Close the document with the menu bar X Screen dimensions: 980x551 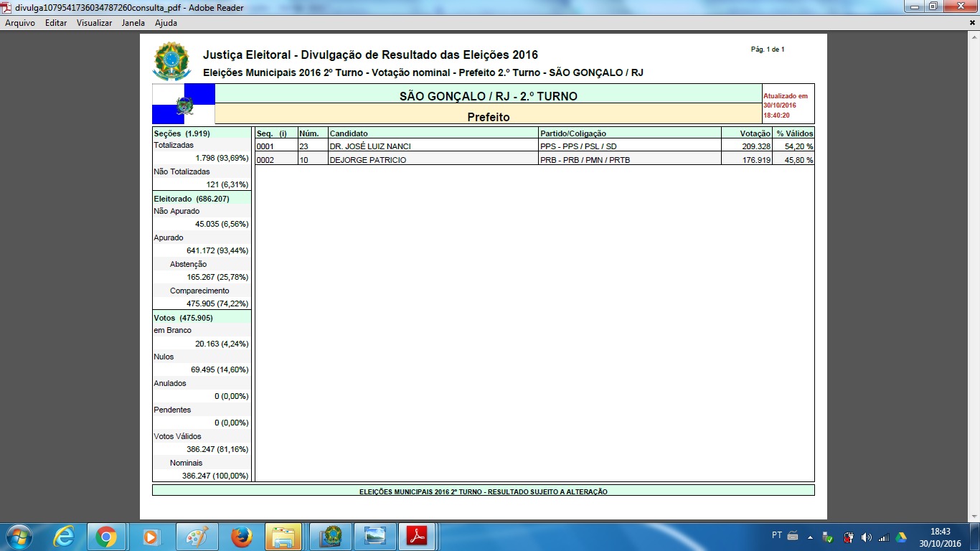(972, 23)
